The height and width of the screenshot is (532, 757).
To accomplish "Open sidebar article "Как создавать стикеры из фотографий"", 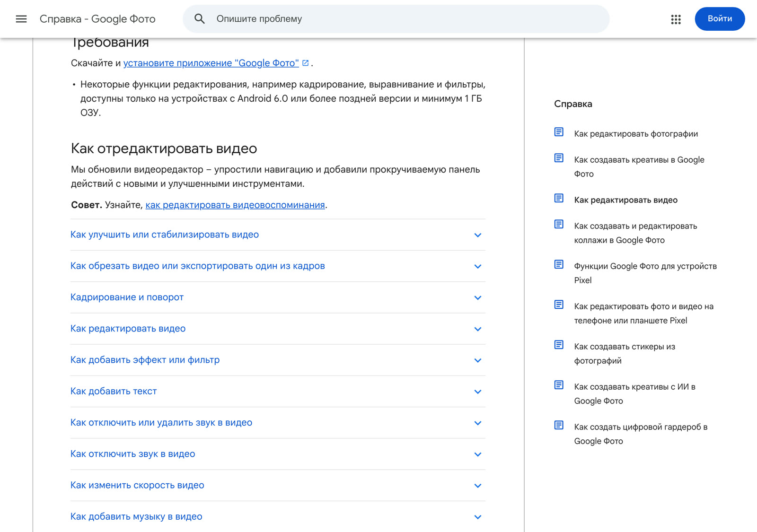I will point(625,354).
